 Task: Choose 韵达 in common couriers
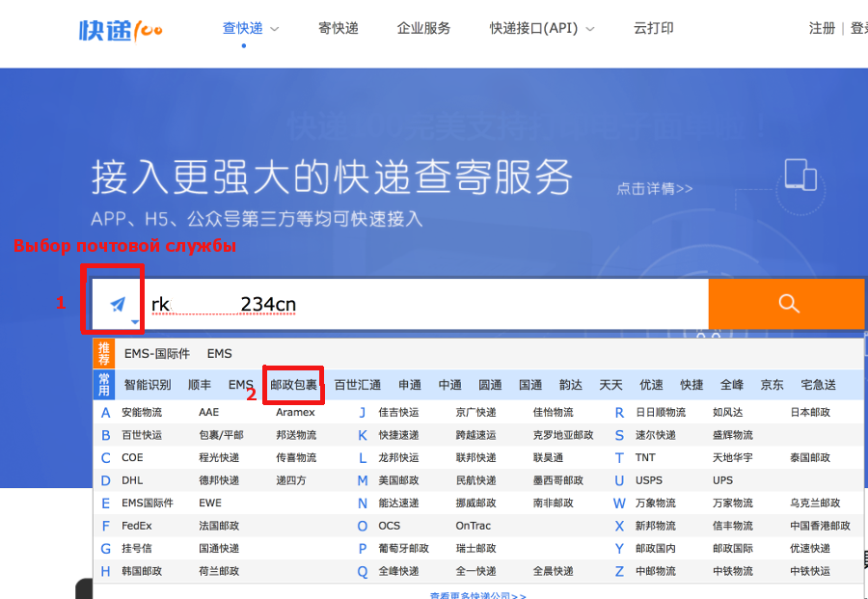click(x=570, y=385)
